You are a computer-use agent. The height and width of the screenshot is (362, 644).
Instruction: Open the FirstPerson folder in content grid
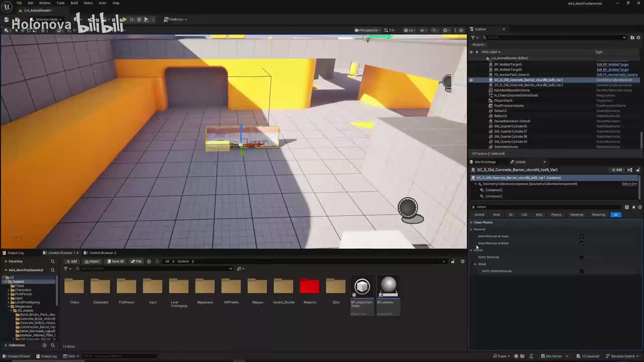(x=126, y=287)
